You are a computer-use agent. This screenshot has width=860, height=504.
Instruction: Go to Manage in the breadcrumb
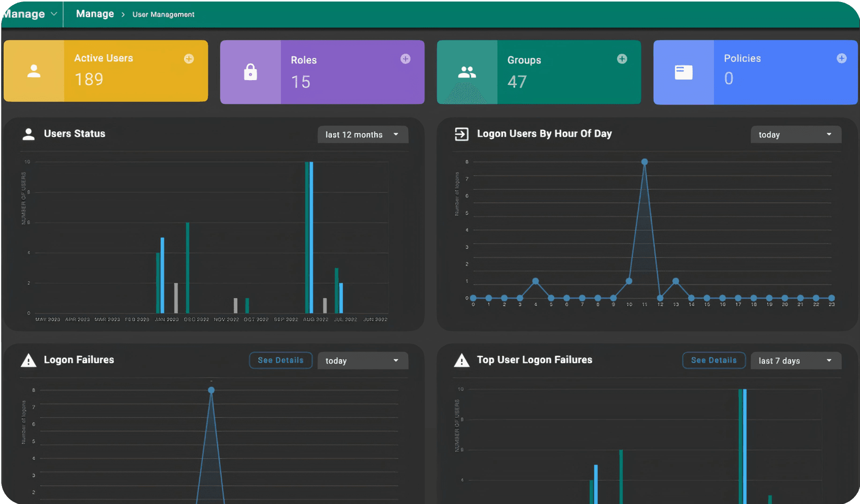95,14
